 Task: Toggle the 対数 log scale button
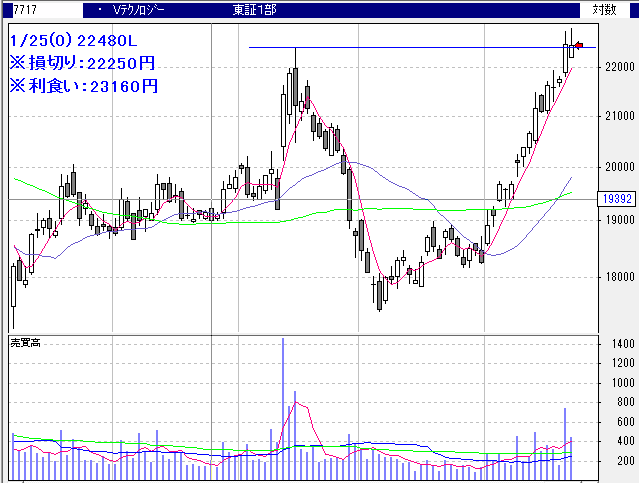(604, 9)
